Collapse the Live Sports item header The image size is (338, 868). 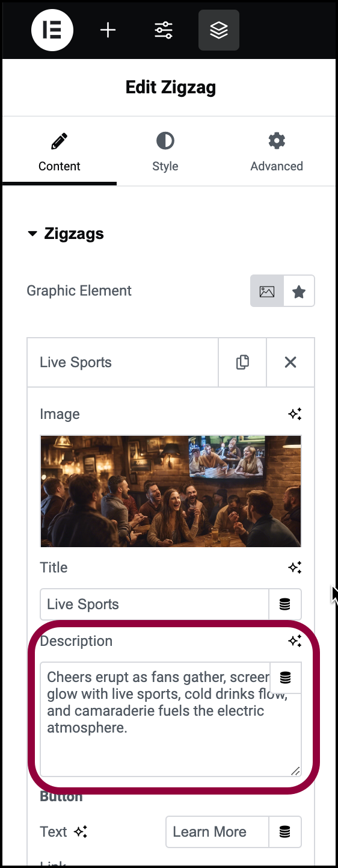click(x=123, y=362)
